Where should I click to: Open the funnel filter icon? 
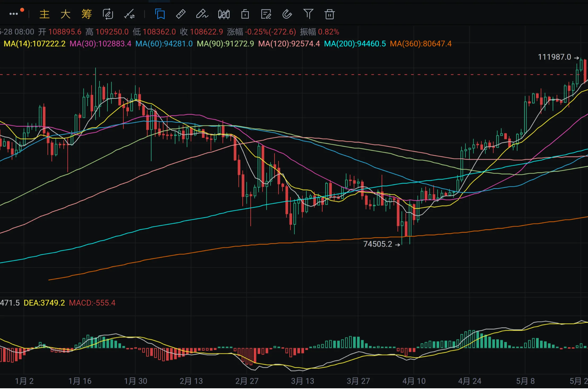308,14
